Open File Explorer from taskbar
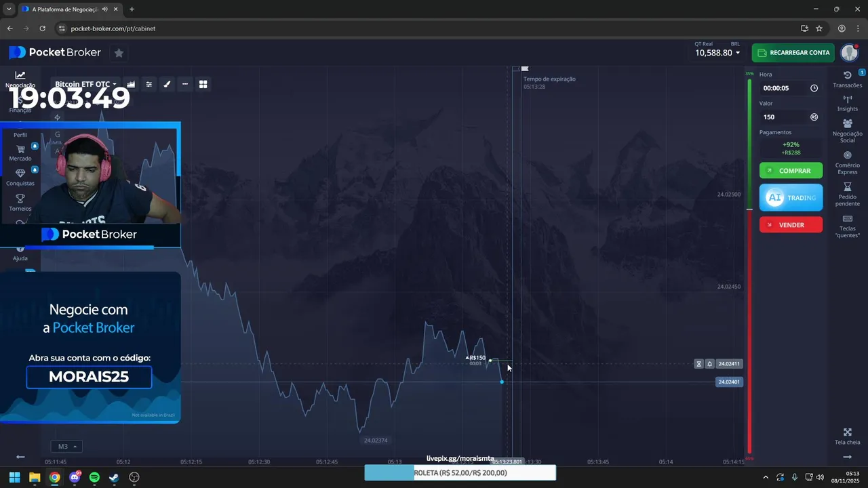 35,477
